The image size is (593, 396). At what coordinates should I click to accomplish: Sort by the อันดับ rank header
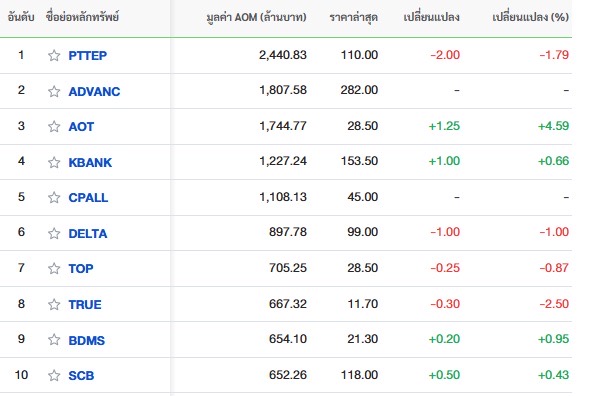point(21,17)
